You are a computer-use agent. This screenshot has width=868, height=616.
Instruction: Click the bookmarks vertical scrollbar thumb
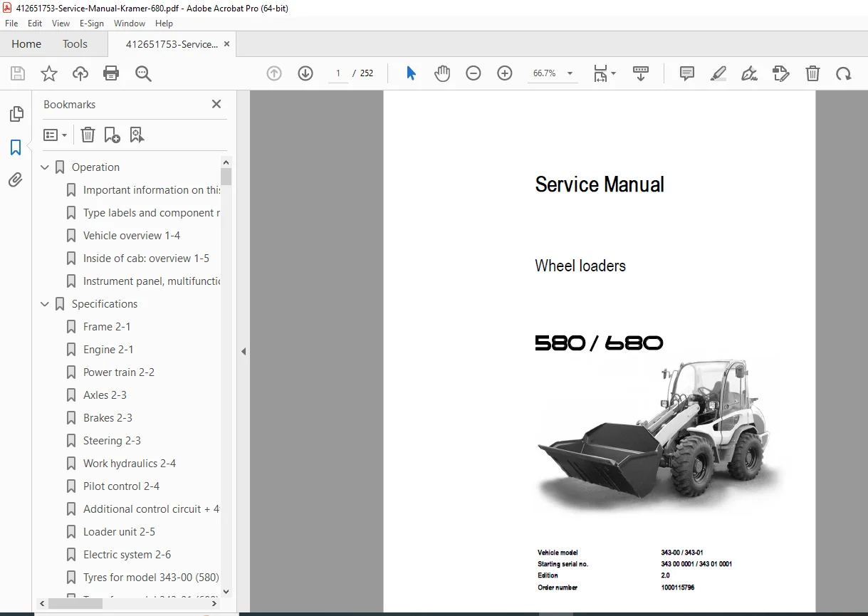pyautogui.click(x=226, y=177)
